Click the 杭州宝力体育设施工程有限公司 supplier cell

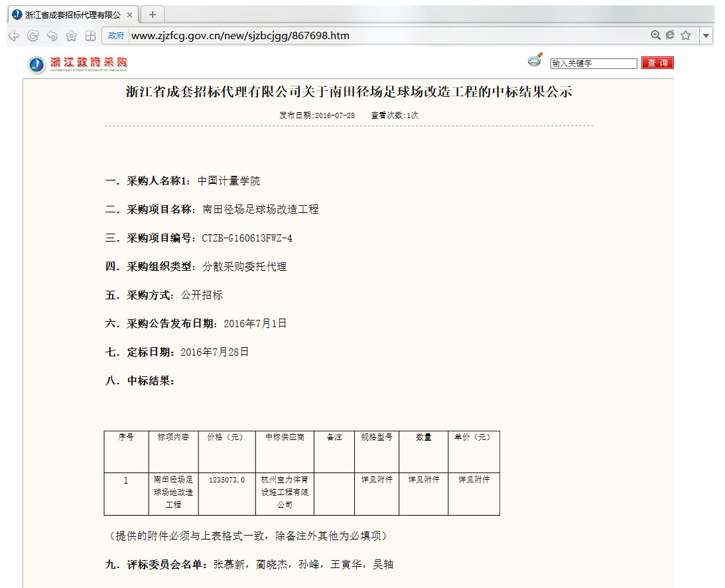click(285, 492)
